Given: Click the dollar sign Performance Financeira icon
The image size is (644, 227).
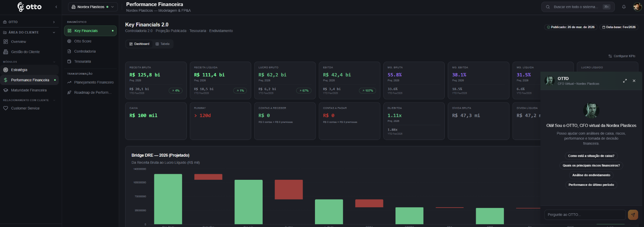Looking at the screenshot, I should point(6,80).
